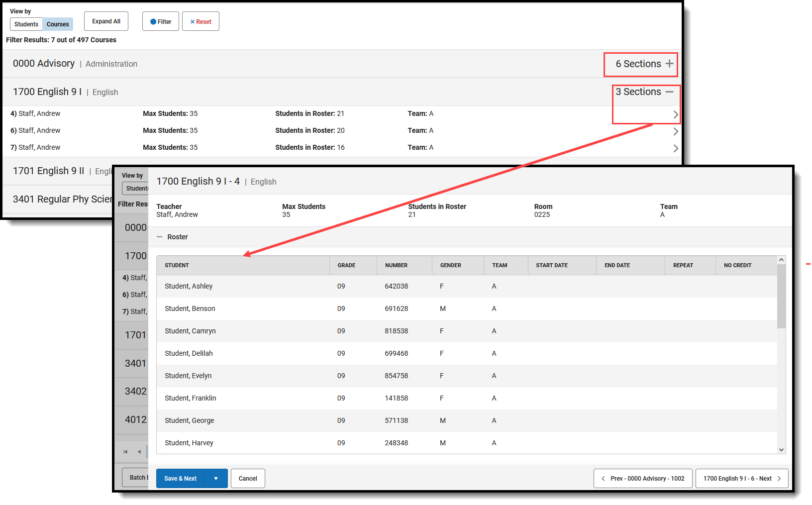The image size is (812, 505).
Task: Select section 4) Staff, Andrew row
Action: click(x=342, y=113)
